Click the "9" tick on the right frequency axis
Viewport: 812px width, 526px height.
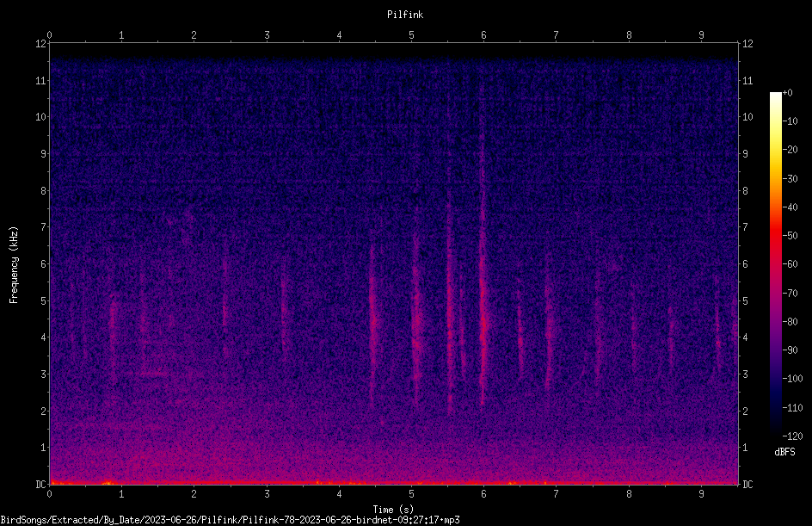pyautogui.click(x=745, y=154)
